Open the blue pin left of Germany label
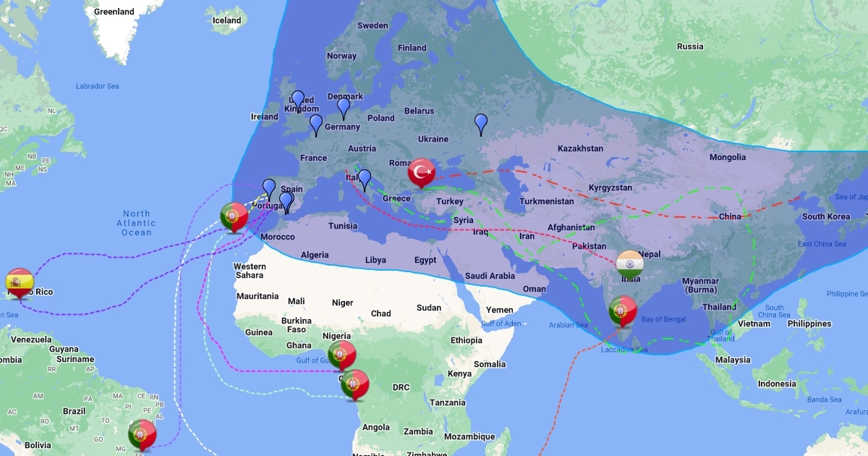This screenshot has width=868, height=456. (316, 125)
